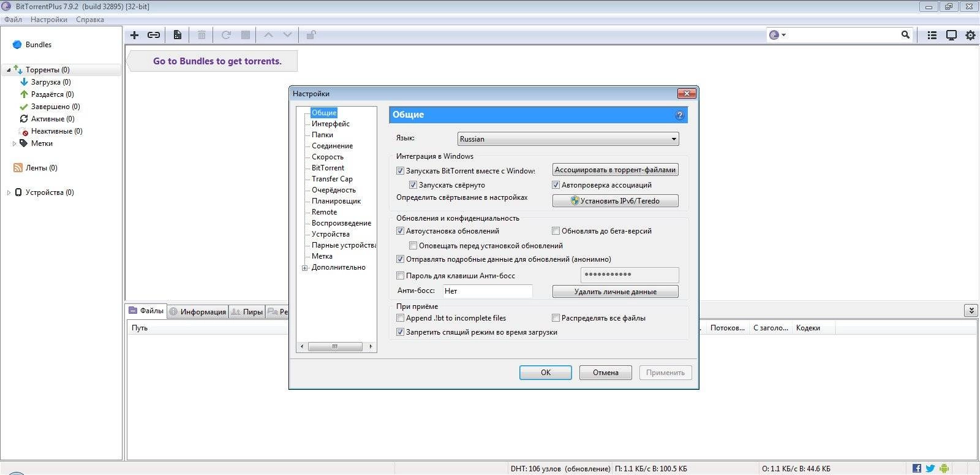Toggle Запускать BitTorrent вместе с Windows checkbox
The width and height of the screenshot is (980, 475).
tap(401, 171)
